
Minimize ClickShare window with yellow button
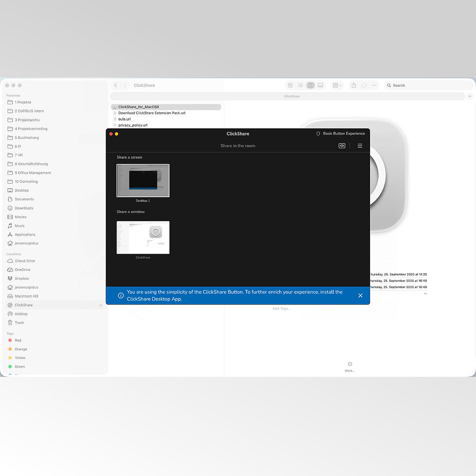pyautogui.click(x=117, y=134)
